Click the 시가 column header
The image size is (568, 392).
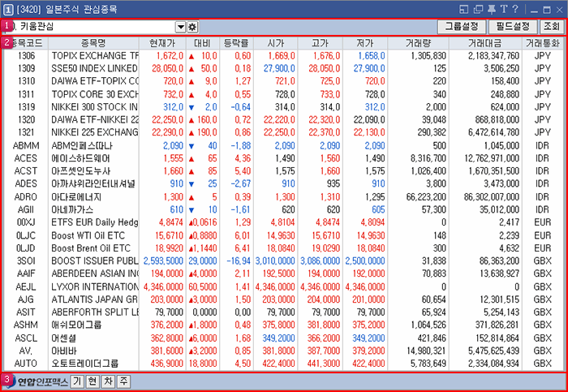pos(276,43)
